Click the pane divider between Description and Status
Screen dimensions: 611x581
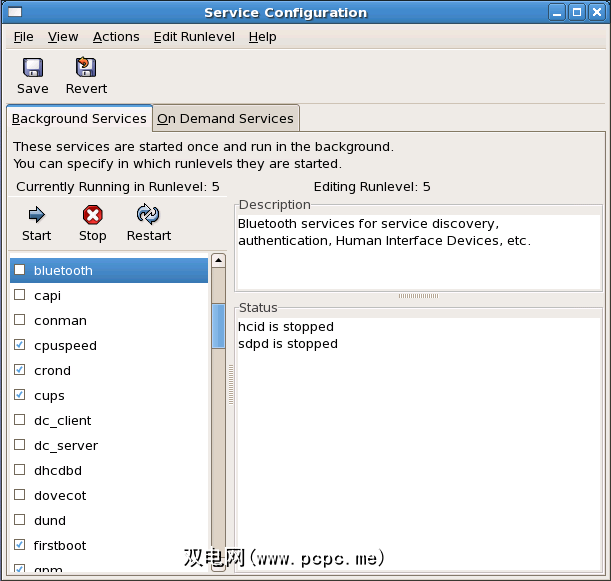[x=418, y=296]
